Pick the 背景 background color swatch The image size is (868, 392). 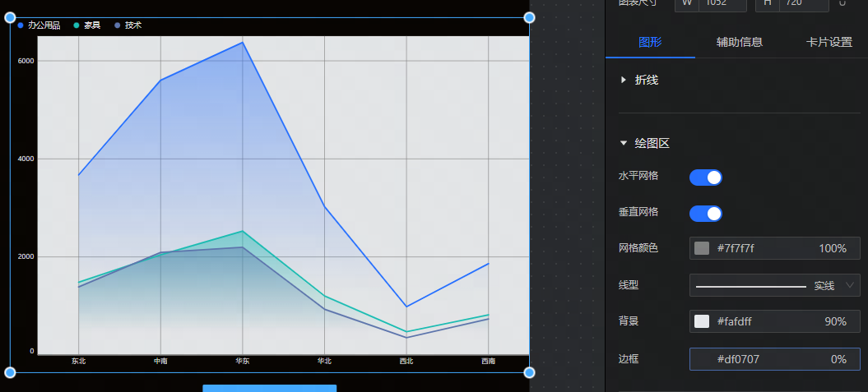point(702,321)
